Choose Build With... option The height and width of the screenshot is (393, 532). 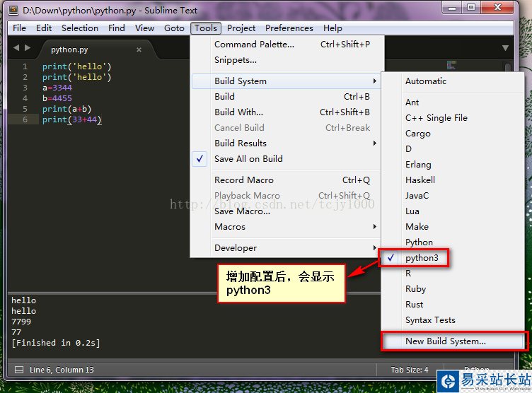pos(286,112)
